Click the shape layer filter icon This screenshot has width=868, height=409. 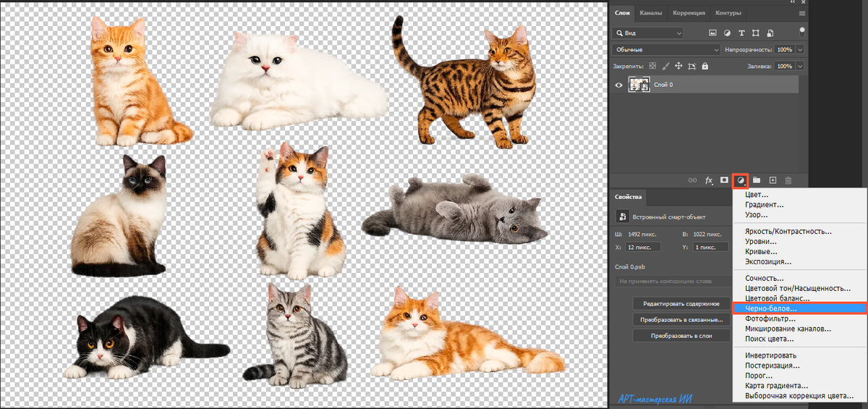point(756,33)
